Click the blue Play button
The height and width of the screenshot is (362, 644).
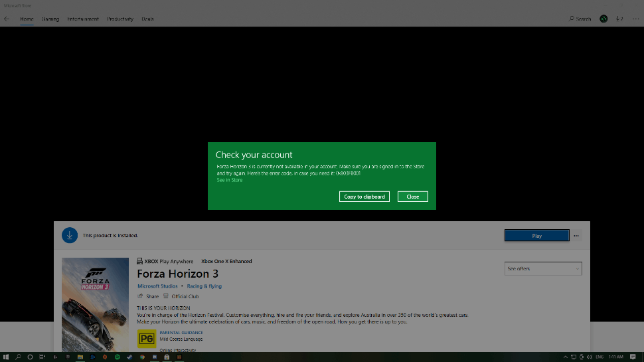(x=537, y=236)
